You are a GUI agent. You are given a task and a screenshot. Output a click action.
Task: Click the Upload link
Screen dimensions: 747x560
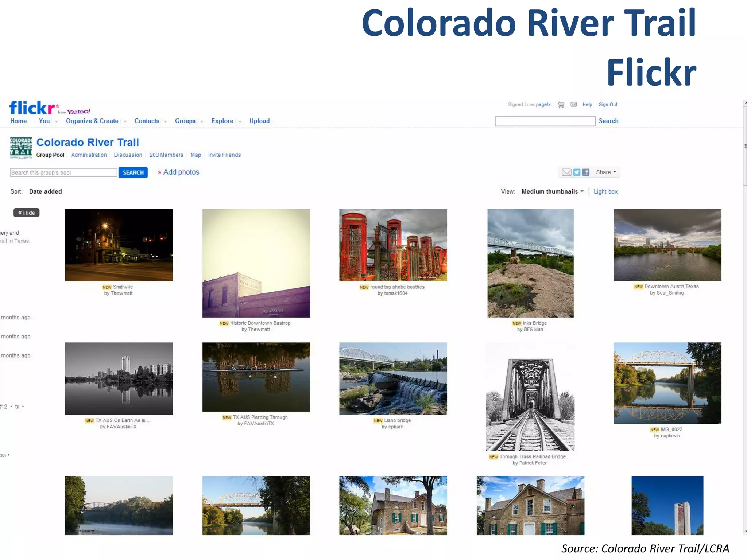click(x=259, y=121)
